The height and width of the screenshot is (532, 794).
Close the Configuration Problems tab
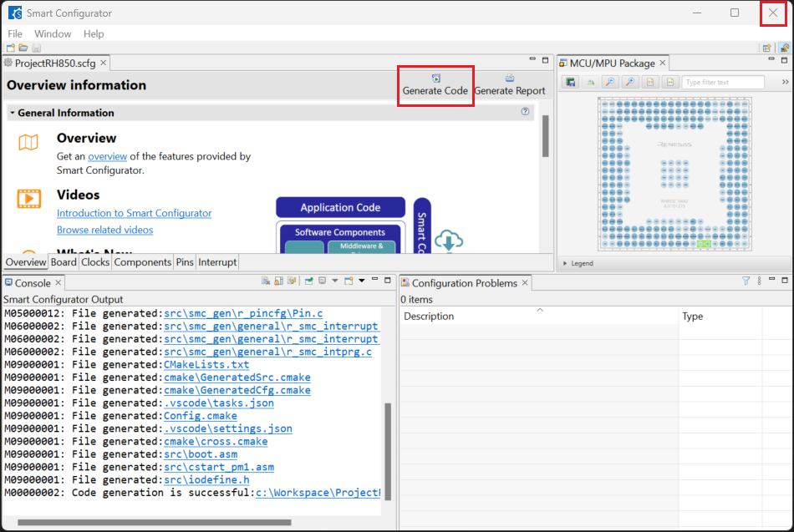(x=525, y=282)
